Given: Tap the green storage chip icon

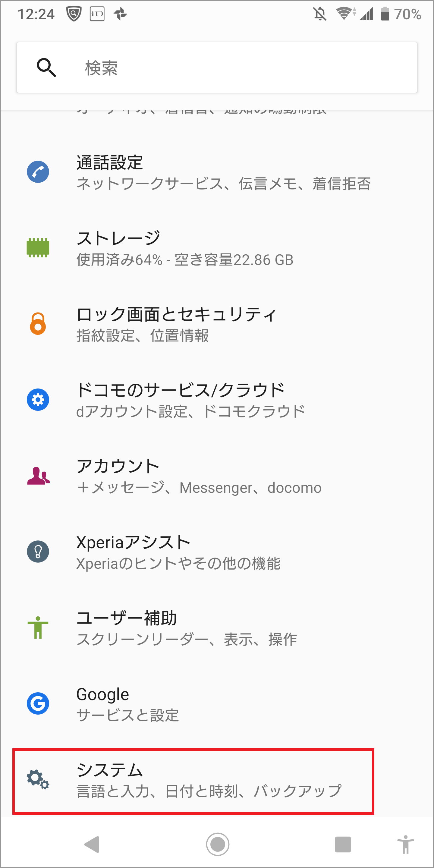Looking at the screenshot, I should tap(38, 248).
